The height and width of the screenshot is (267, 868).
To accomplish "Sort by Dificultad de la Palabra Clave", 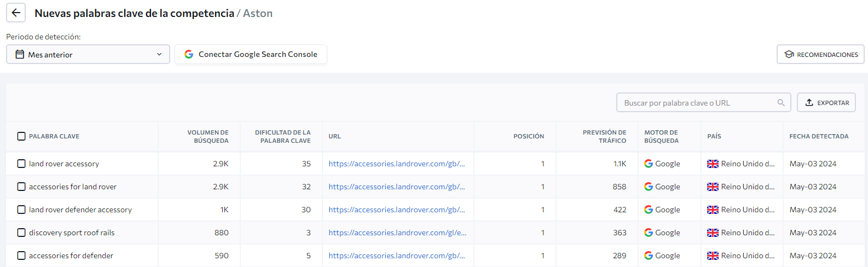I will coord(282,136).
